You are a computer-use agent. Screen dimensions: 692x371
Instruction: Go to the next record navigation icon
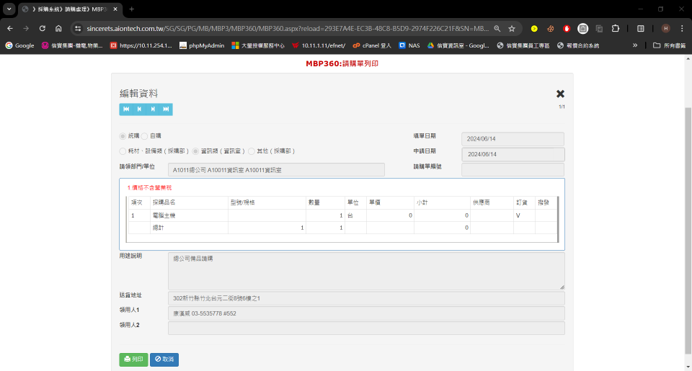[x=153, y=109]
